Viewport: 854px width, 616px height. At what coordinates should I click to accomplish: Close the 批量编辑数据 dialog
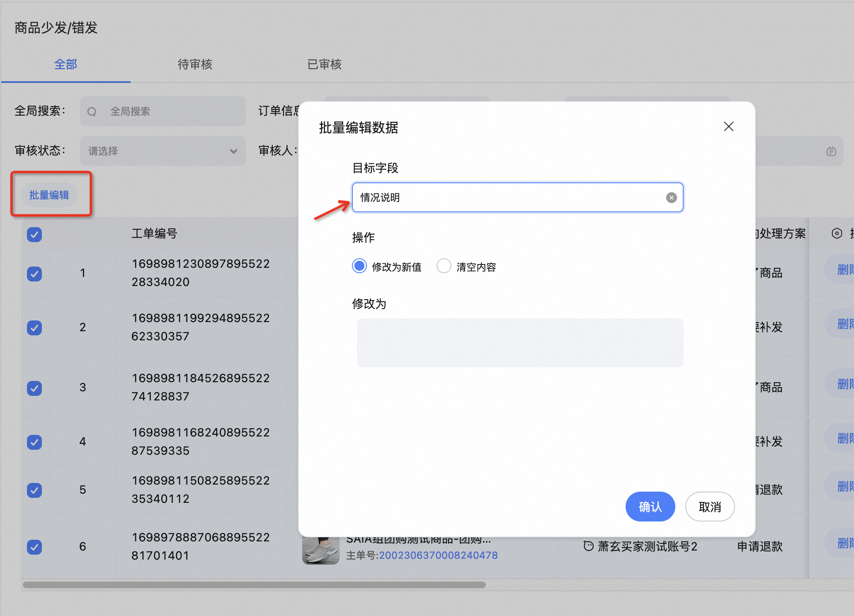(728, 126)
